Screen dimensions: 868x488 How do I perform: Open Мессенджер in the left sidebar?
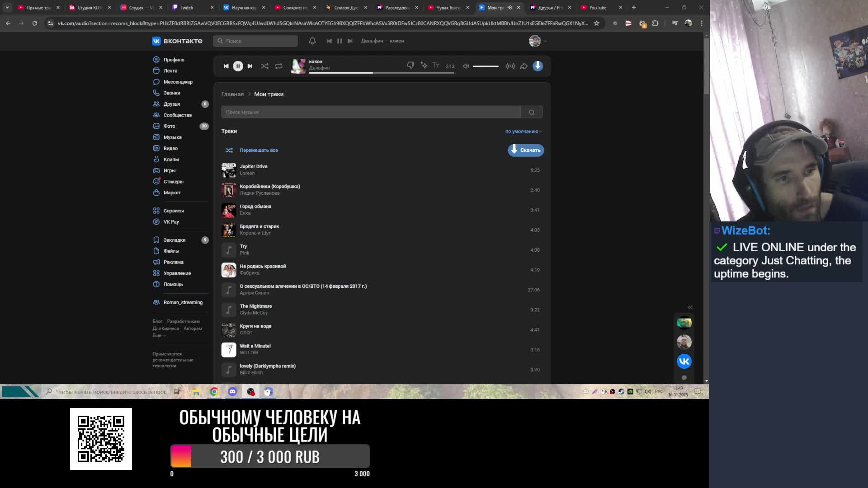(x=178, y=82)
